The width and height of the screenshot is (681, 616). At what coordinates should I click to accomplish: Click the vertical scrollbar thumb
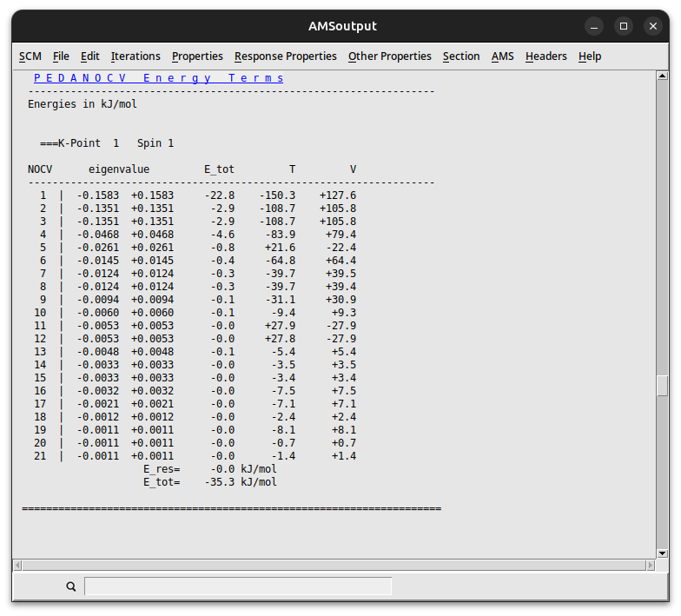point(662,386)
